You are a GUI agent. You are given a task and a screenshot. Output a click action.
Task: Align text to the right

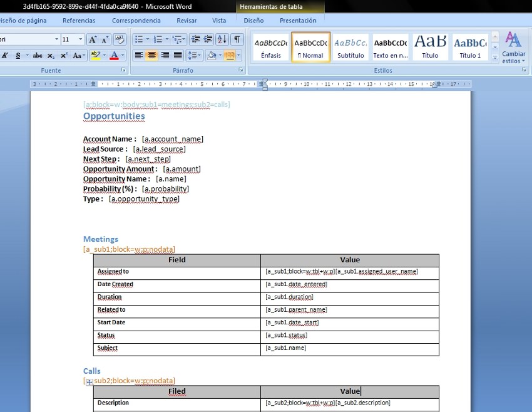tap(165, 56)
